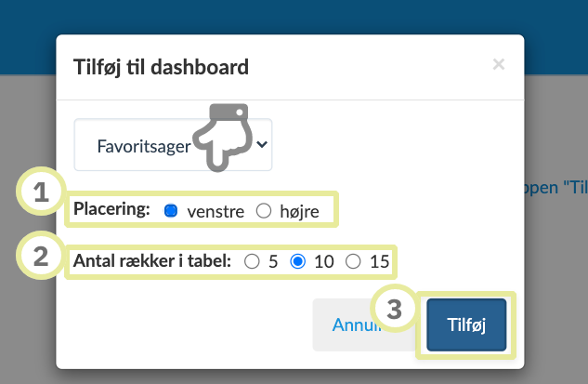The image size is (588, 384).
Task: Click the Antal rækker i tabel label
Action: point(153,261)
